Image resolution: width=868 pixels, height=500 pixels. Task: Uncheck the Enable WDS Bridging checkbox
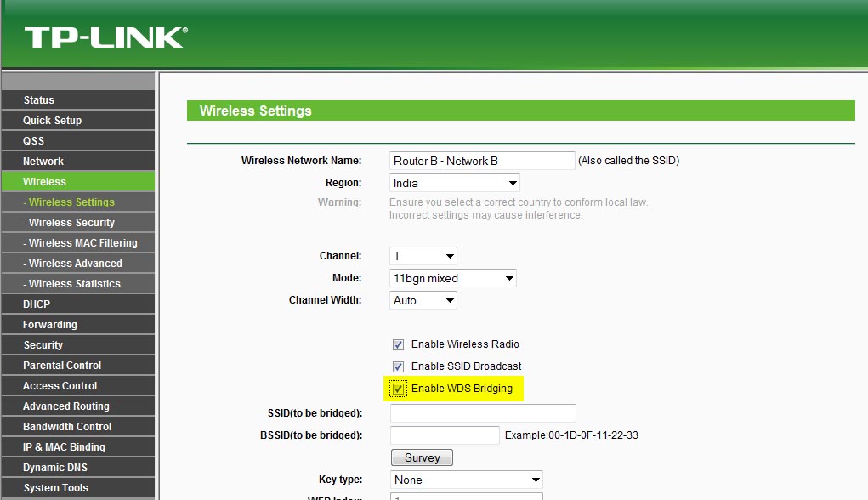click(398, 389)
